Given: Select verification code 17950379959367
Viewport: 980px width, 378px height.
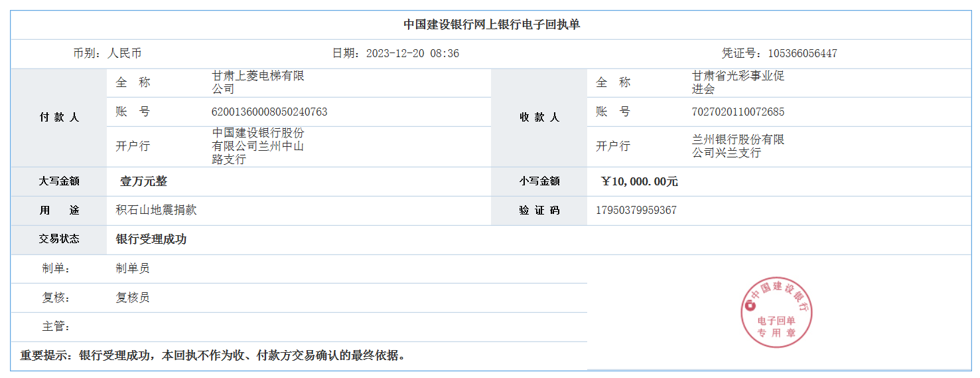Looking at the screenshot, I should coord(636,210).
